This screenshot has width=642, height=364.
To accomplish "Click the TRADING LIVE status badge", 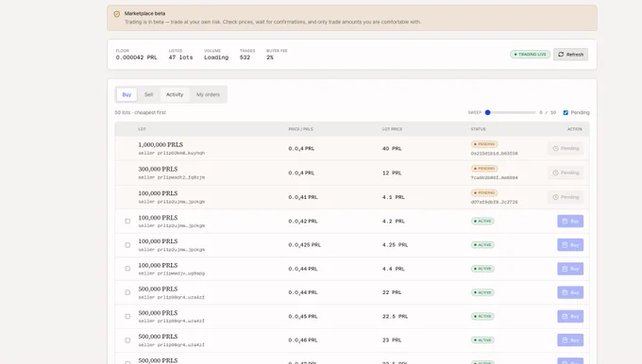I will [x=531, y=55].
